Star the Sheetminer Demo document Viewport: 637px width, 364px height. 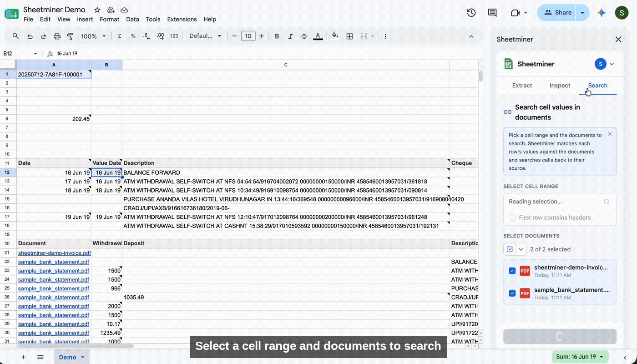tap(97, 10)
